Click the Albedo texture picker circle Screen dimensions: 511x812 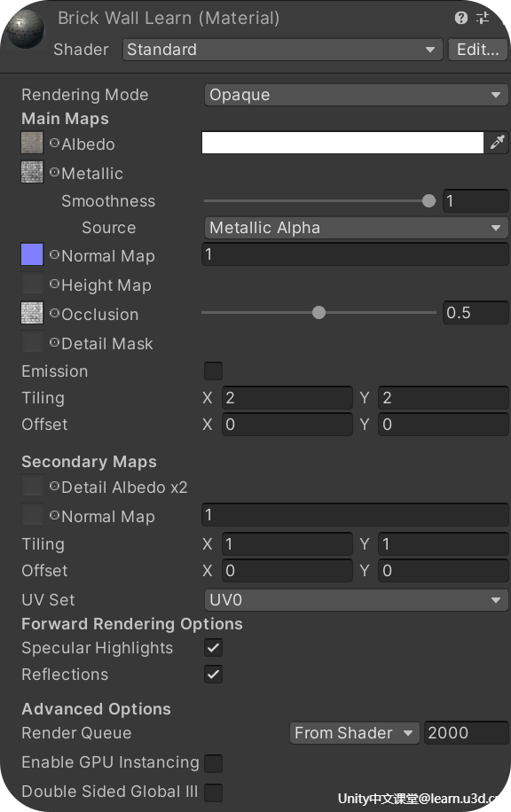click(x=54, y=144)
